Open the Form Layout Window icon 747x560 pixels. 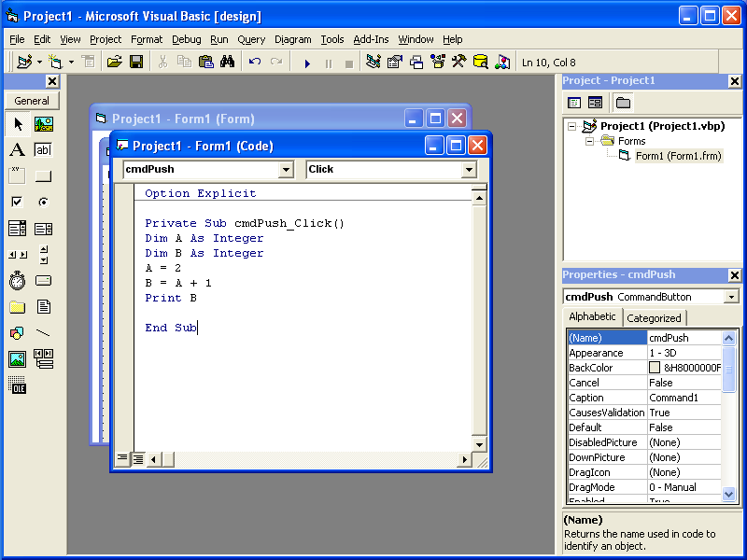pos(416,62)
